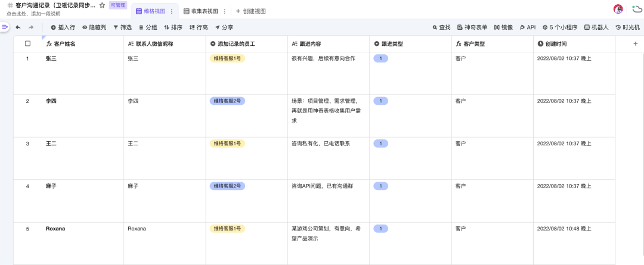This screenshot has height=265, width=644.
Task: Open the 查找 search tool
Action: pos(441,27)
